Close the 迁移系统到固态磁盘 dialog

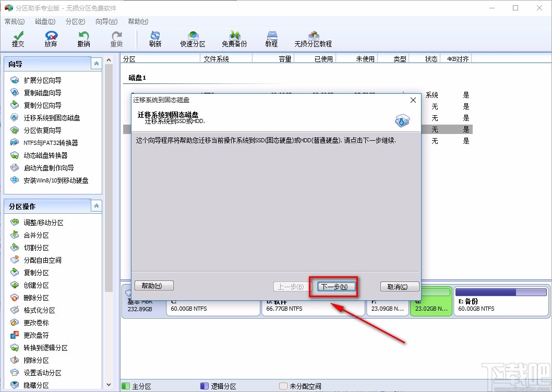(x=413, y=100)
